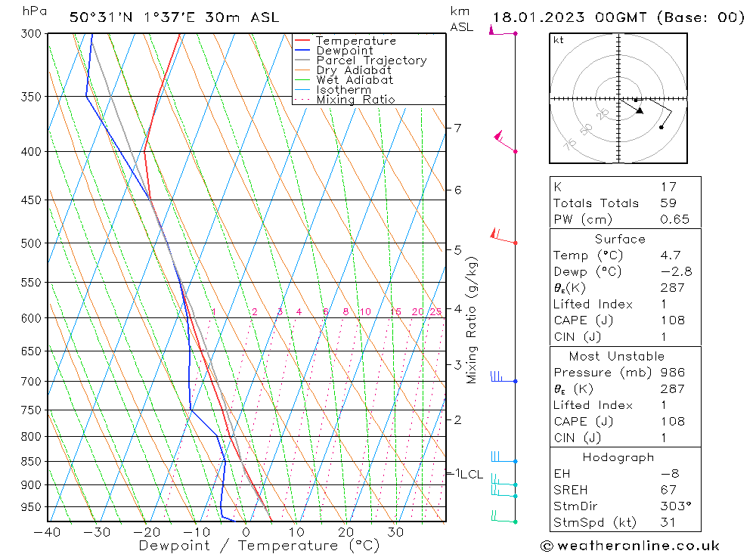Click the 950 hPa pressure label
756x554 pixels.
tap(31, 507)
